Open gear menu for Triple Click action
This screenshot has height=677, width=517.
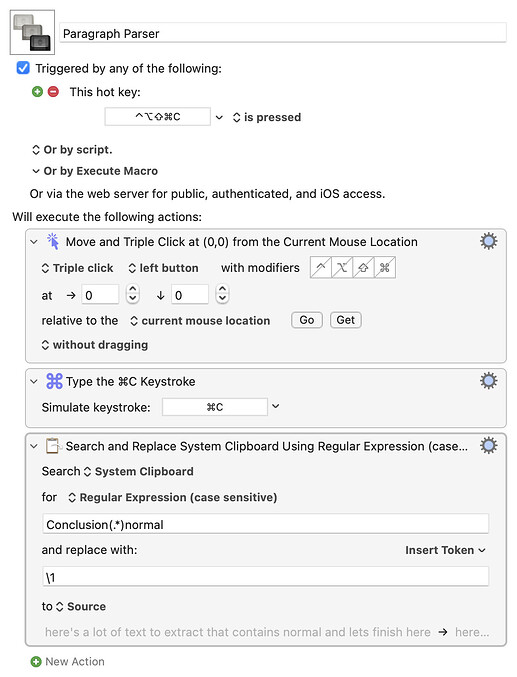[x=488, y=241]
